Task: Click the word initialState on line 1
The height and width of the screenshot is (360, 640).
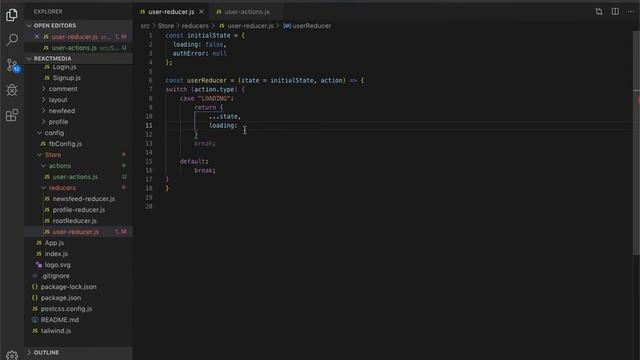Action: click(x=209, y=36)
